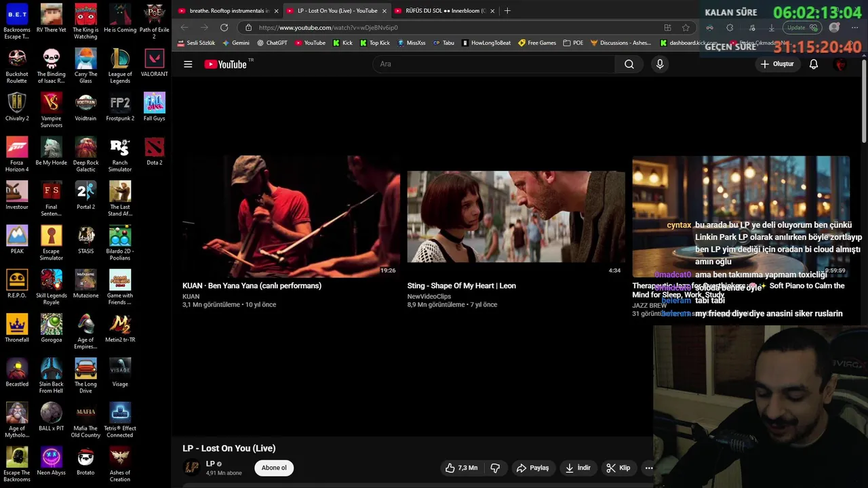Image resolution: width=868 pixels, height=488 pixels.
Task: Launch Tetris Effect Connected icon
Action: point(120,420)
